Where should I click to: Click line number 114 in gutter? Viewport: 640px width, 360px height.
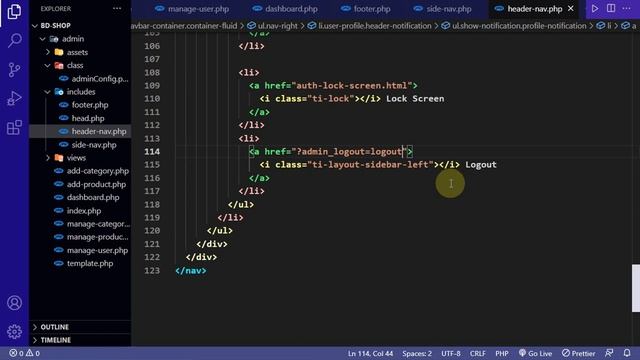152,151
